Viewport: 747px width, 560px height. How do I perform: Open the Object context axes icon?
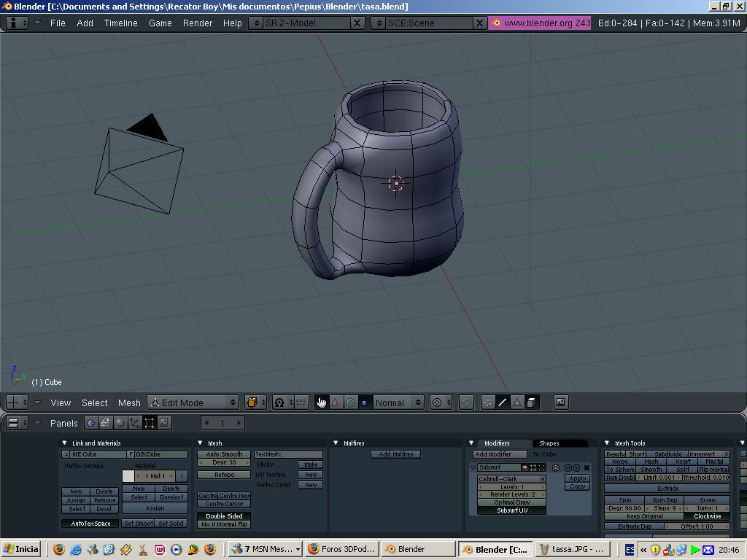135,423
